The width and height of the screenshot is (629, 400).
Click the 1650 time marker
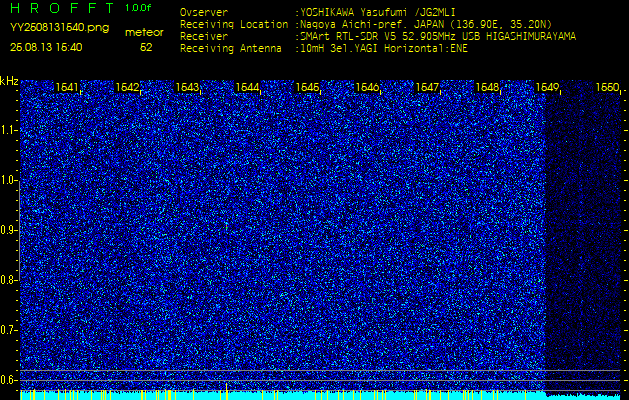[x=608, y=87]
